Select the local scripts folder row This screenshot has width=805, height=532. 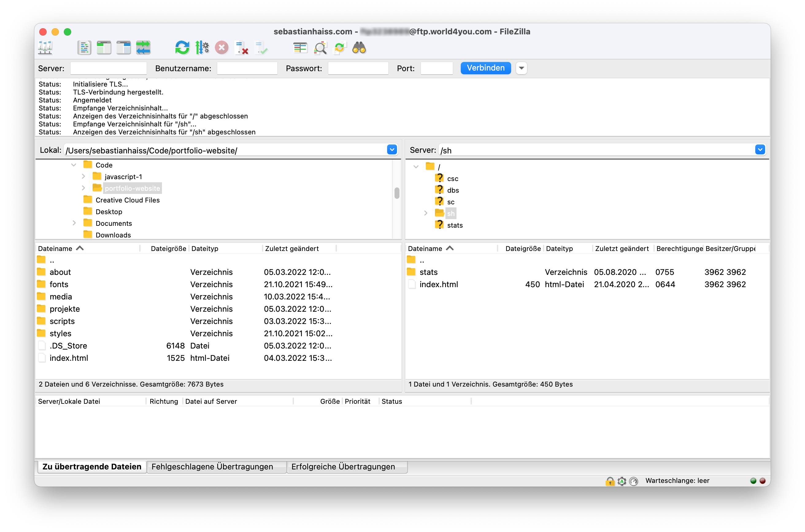click(218, 321)
